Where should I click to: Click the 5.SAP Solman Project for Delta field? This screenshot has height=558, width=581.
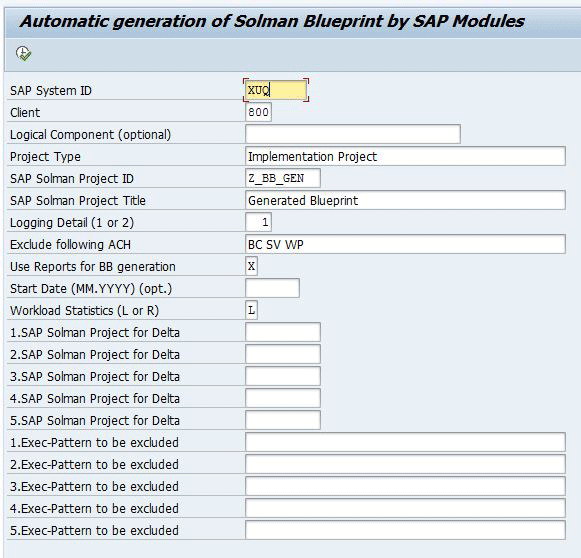(283, 420)
